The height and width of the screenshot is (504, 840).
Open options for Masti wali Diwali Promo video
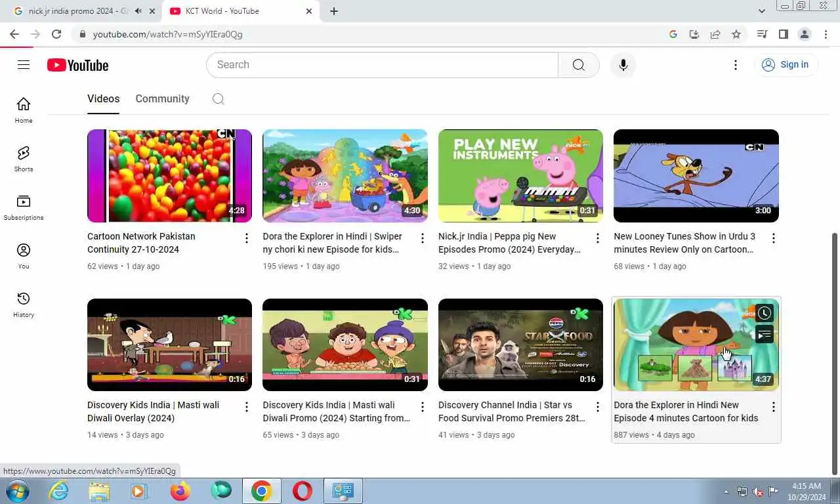coord(423,407)
